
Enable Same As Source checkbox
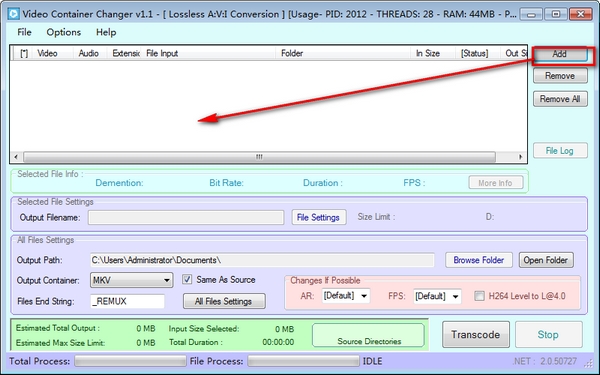point(187,280)
